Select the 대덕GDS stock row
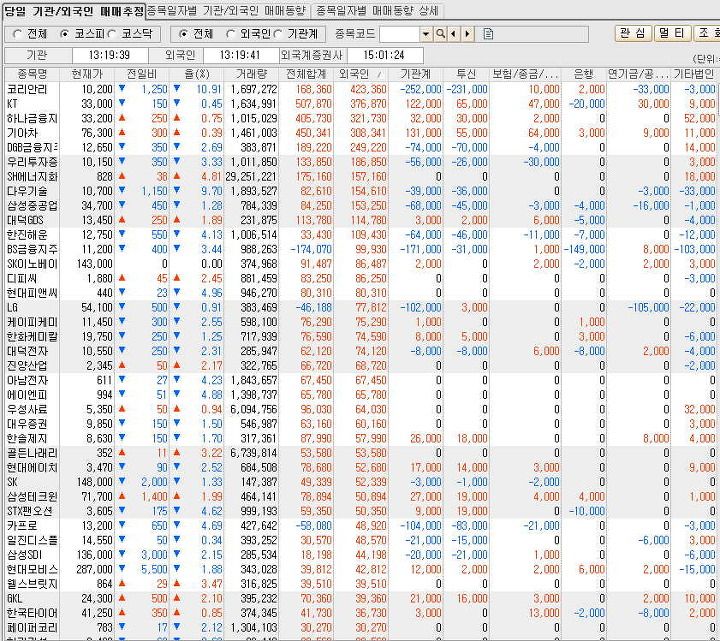Image resolution: width=720 pixels, height=641 pixels. (x=360, y=220)
